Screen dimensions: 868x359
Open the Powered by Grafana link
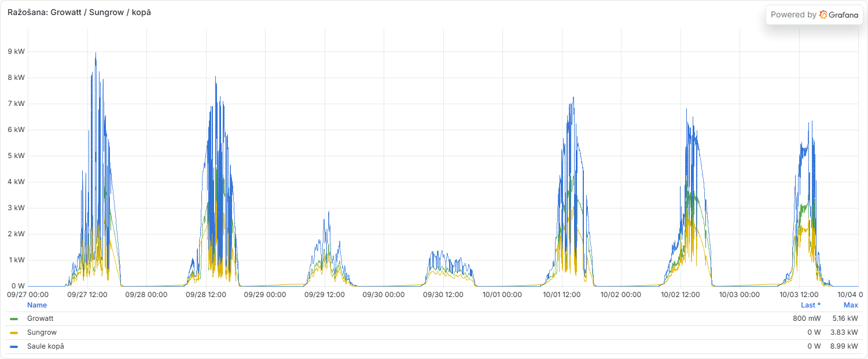(814, 15)
